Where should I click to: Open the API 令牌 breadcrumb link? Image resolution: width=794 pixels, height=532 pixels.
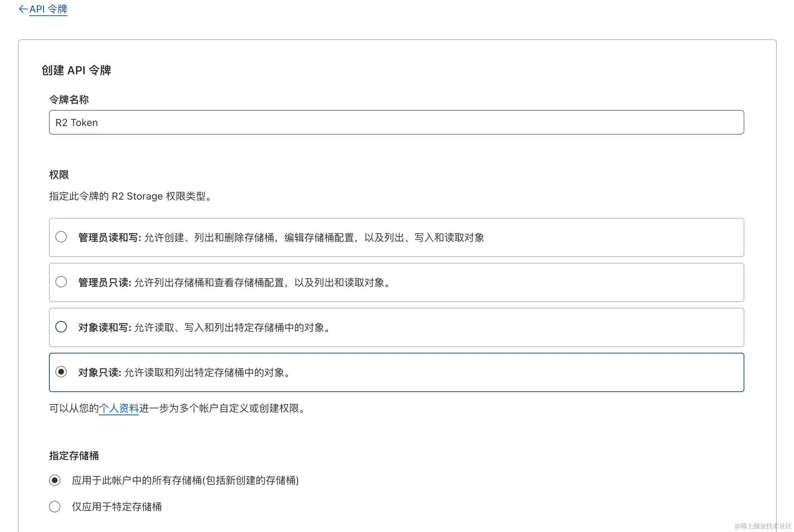coord(48,9)
